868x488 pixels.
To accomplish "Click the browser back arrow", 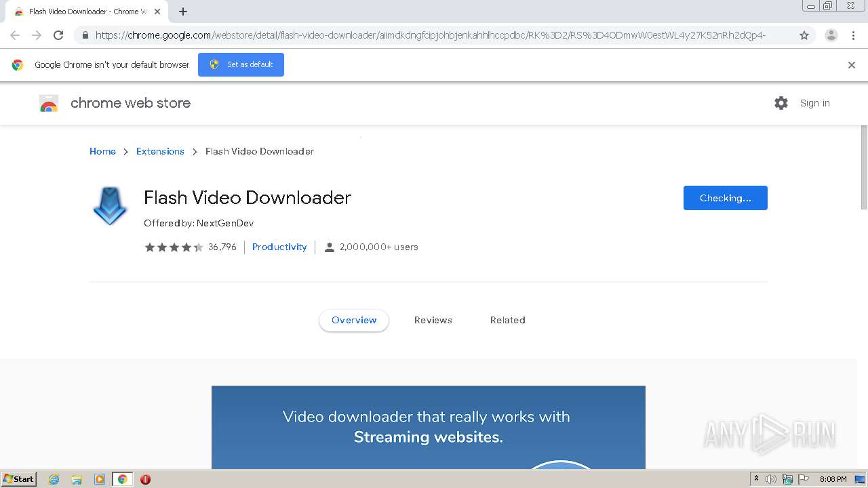I will (15, 35).
